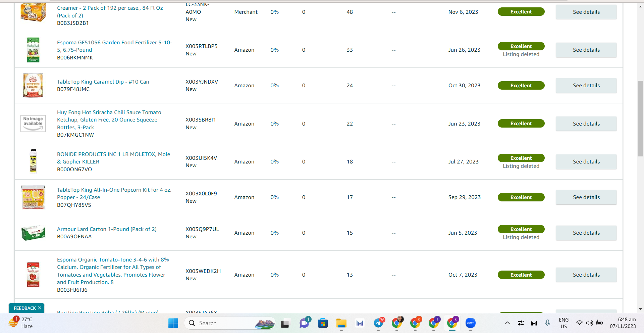Click the Armour Lard carton thumbnail
The height and width of the screenshot is (333, 644).
(33, 233)
